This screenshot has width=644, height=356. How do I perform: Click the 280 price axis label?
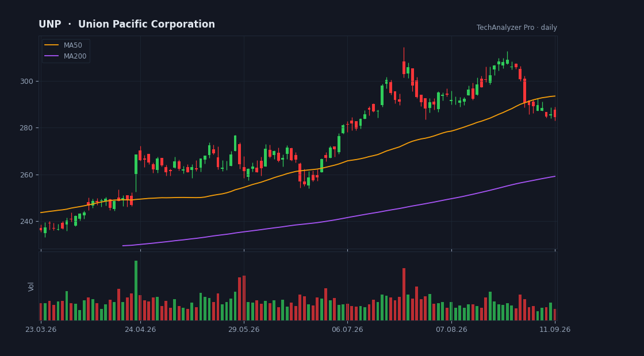pyautogui.click(x=26, y=128)
